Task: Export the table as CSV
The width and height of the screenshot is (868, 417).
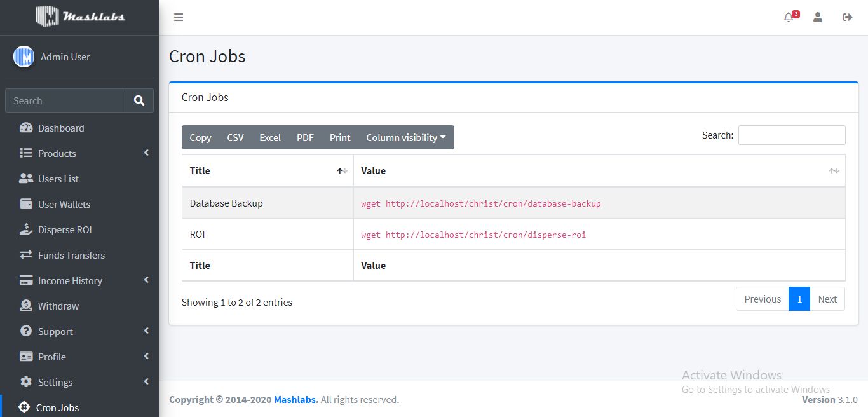Action: tap(235, 137)
